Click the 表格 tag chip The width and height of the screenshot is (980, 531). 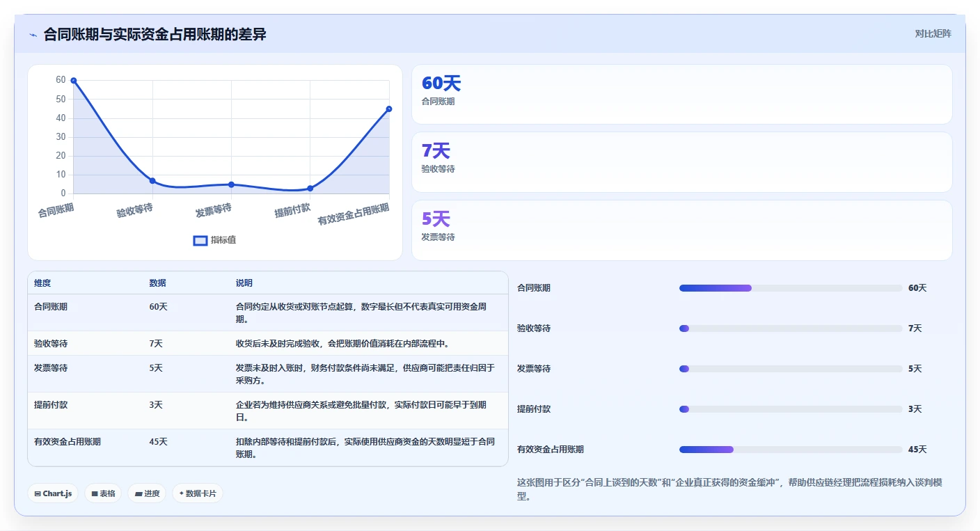103,493
